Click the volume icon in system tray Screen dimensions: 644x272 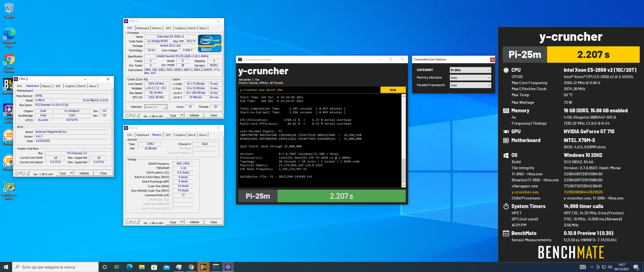tap(610, 267)
